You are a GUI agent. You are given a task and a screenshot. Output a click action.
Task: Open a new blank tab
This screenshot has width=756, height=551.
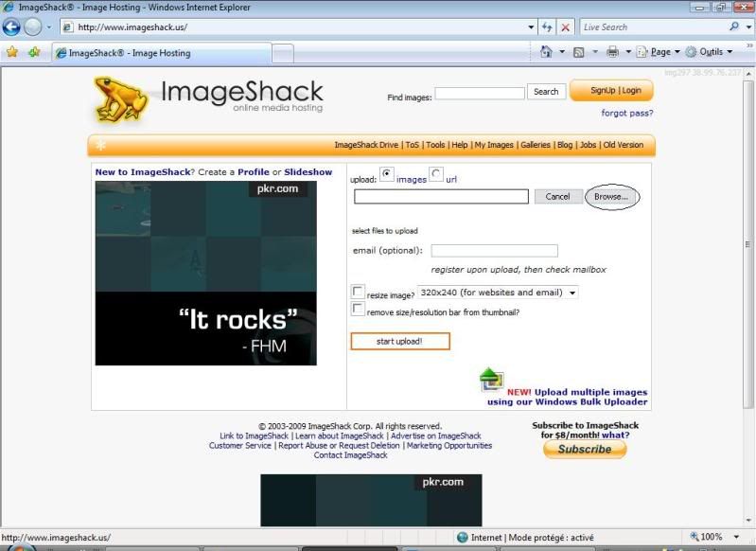[x=283, y=54]
